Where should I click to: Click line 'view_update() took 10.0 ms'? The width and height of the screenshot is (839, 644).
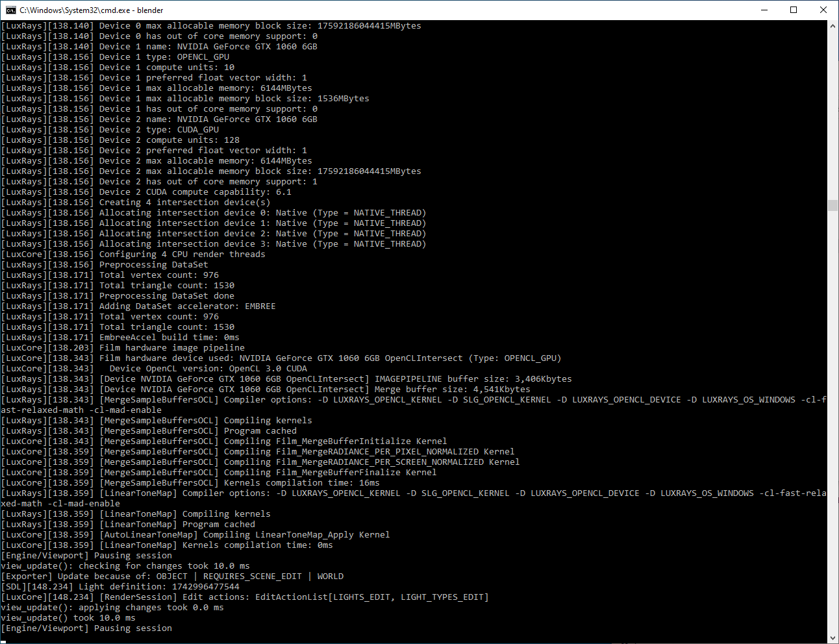(68, 618)
